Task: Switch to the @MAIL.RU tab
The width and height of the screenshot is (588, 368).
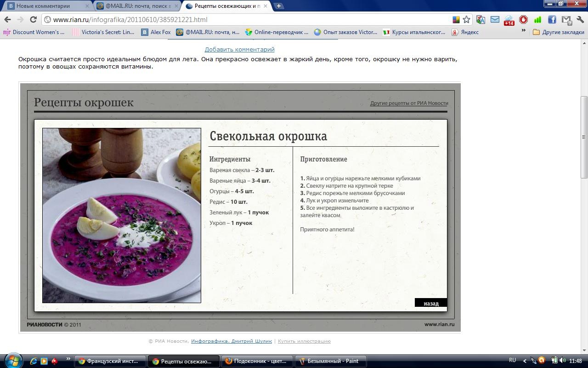Action: (x=136, y=6)
